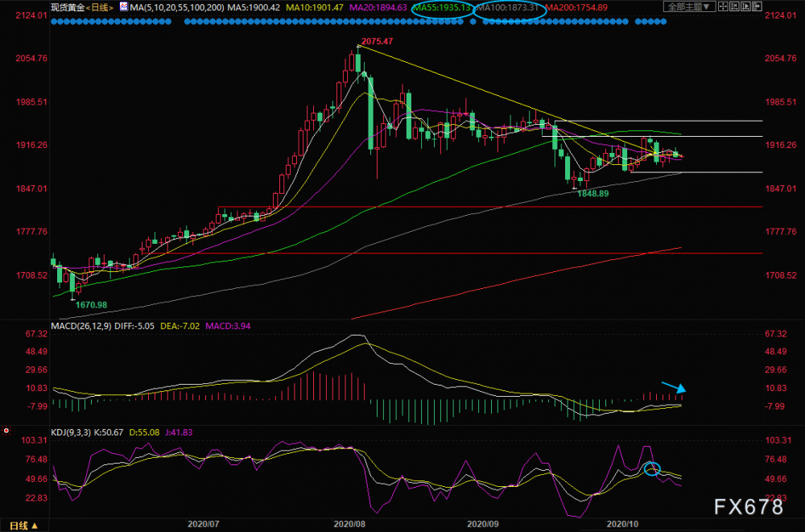Screen dimensions: 805x532
Task: Click the KDJ left axis 103.31 value
Action: tap(34, 440)
